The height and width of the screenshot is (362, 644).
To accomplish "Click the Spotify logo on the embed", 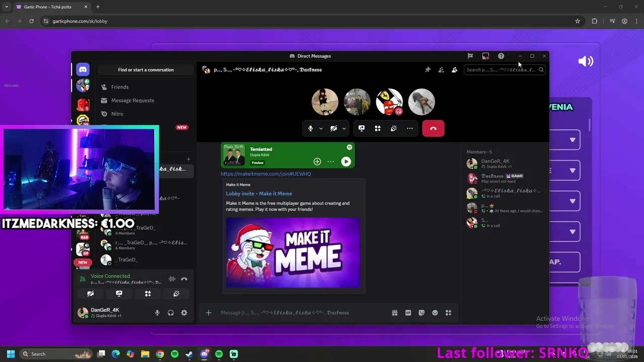I will [x=349, y=147].
